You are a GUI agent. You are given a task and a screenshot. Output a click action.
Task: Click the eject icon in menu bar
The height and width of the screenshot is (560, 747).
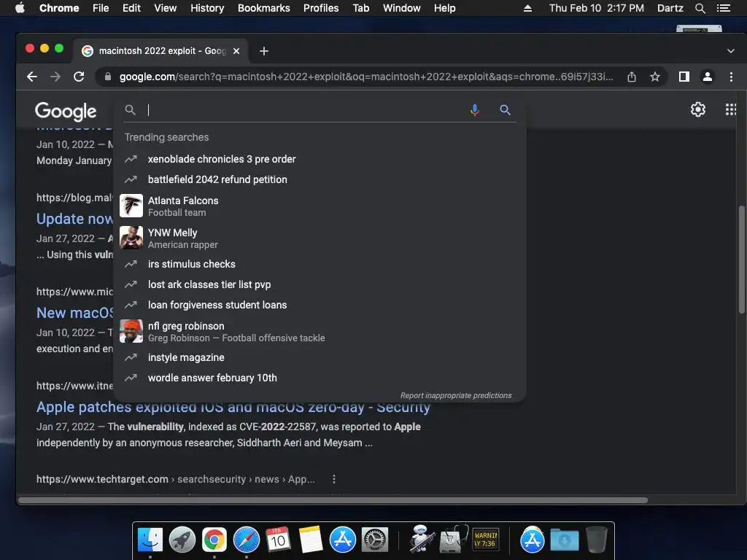click(527, 8)
